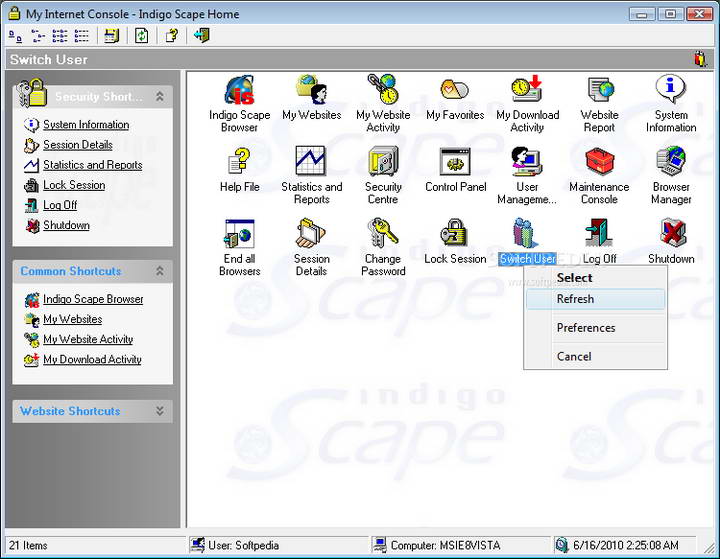Open the Website Report icon

[599, 91]
